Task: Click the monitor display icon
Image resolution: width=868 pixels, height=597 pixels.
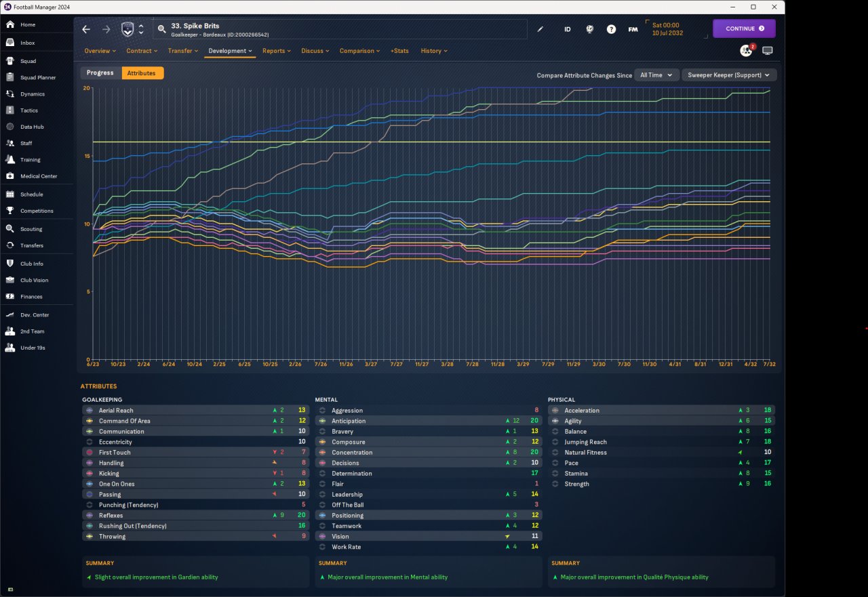Action: point(768,51)
